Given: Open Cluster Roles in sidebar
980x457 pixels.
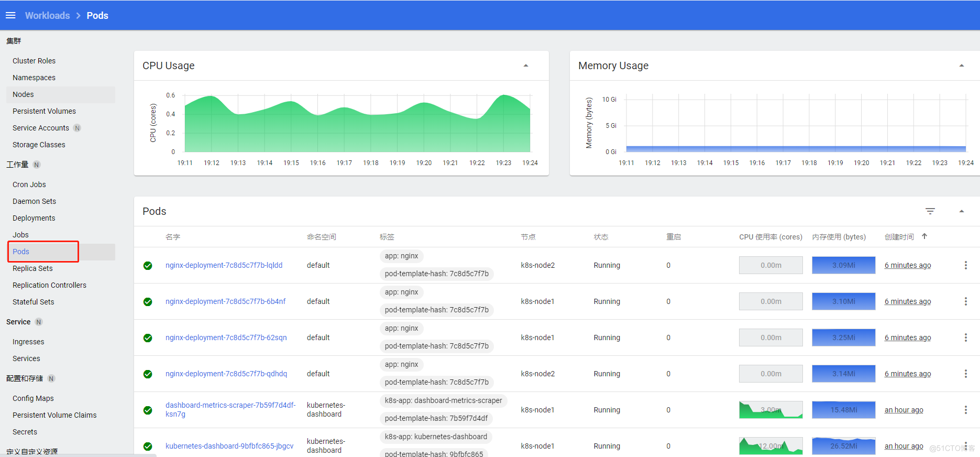Looking at the screenshot, I should pyautogui.click(x=34, y=61).
